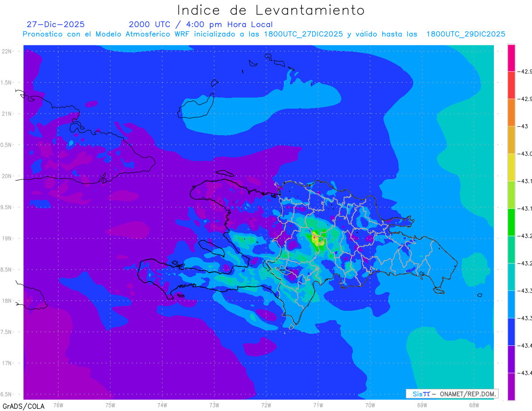Click the lime yellow-green swatch in the color scale
The height and width of the screenshot is (411, 532).
511,195
